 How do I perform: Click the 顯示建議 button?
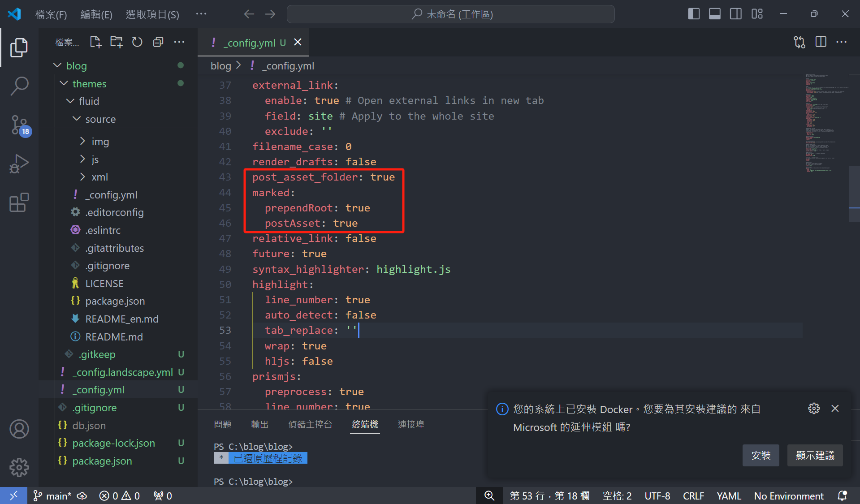[815, 455]
